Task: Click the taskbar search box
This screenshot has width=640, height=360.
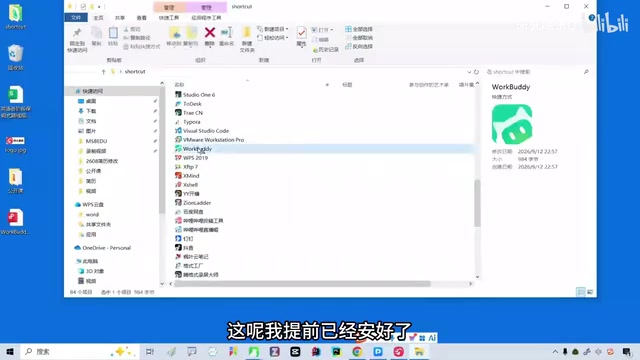Action: [80, 351]
